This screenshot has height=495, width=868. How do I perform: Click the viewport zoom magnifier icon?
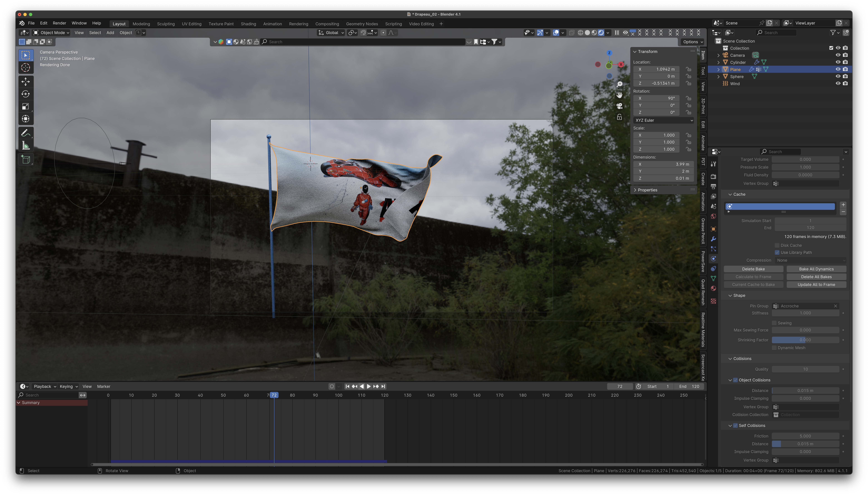point(620,84)
